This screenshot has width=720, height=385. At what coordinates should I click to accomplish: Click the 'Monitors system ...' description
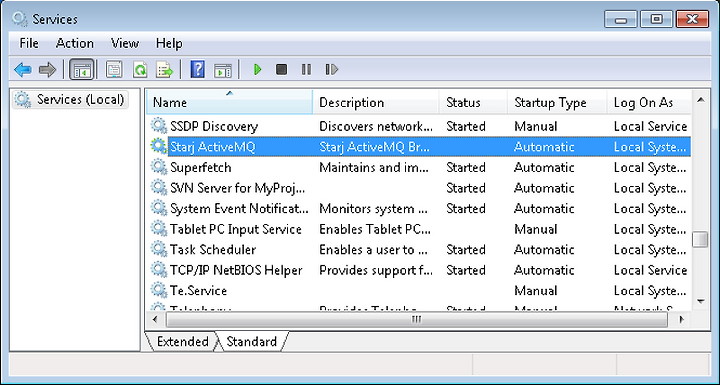(x=374, y=209)
